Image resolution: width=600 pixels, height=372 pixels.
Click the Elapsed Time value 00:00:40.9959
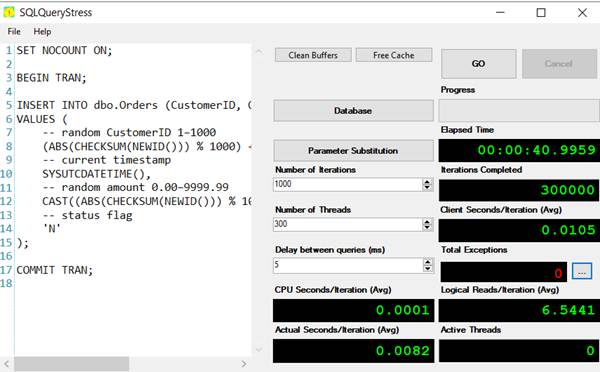tap(536, 150)
